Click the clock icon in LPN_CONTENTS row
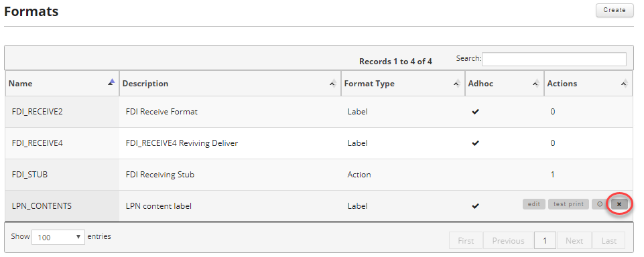This screenshot has width=644, height=257. (600, 204)
